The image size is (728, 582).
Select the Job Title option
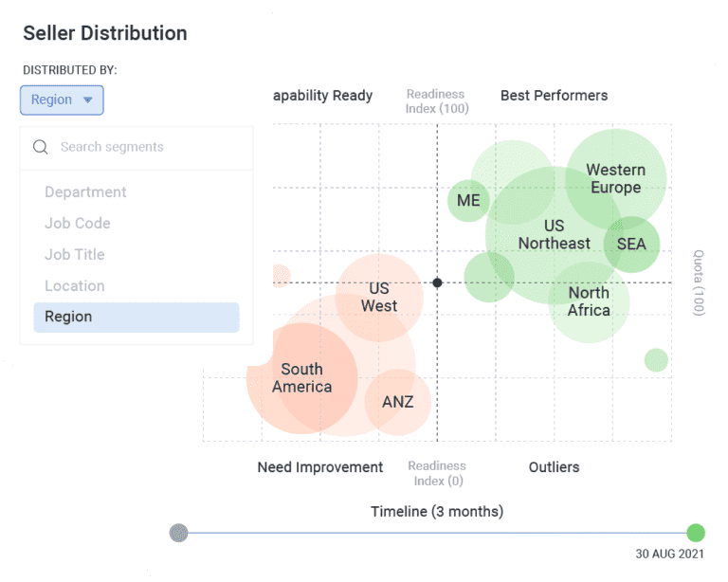click(75, 255)
